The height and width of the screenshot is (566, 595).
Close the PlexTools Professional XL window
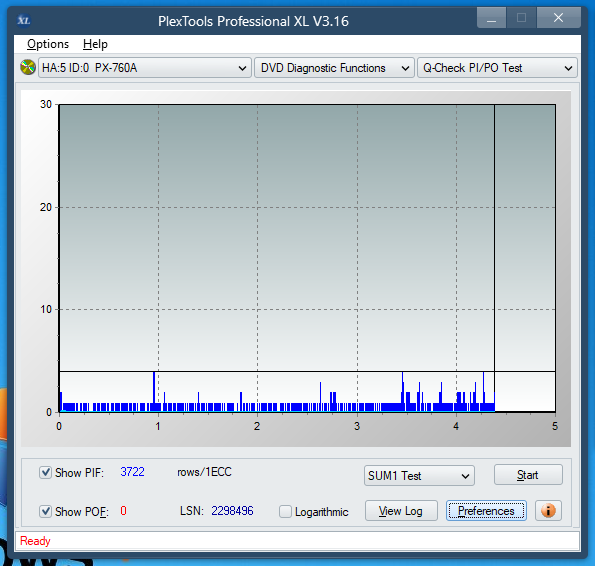[559, 18]
